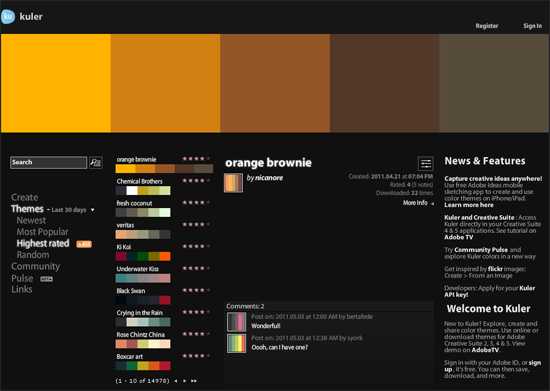Select the Crying in the Rain strip
550x391 pixels.
[143, 322]
